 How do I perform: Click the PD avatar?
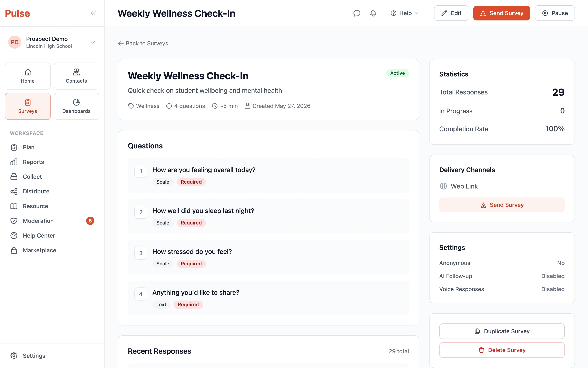[14, 42]
